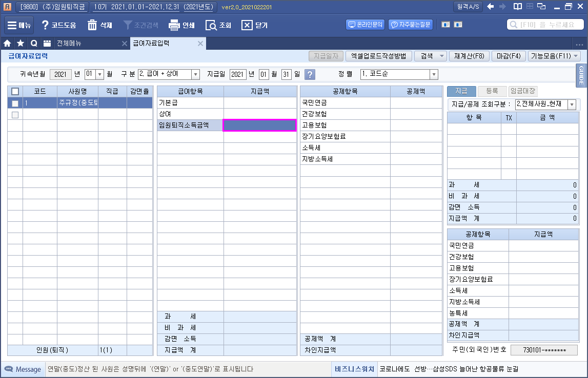Click the 엑셀업로드작성방법 button
Screen dimensions: 588x378
[x=379, y=56]
